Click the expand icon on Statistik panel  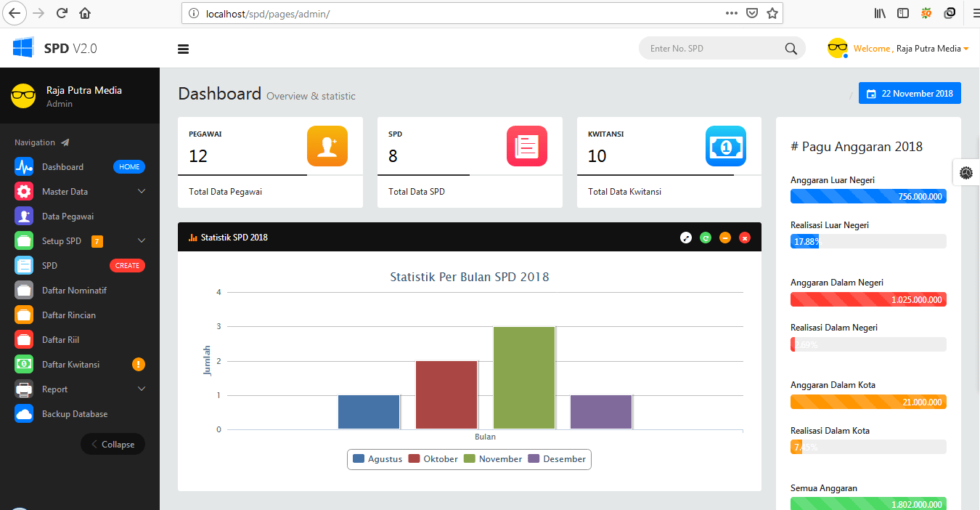[x=686, y=238]
